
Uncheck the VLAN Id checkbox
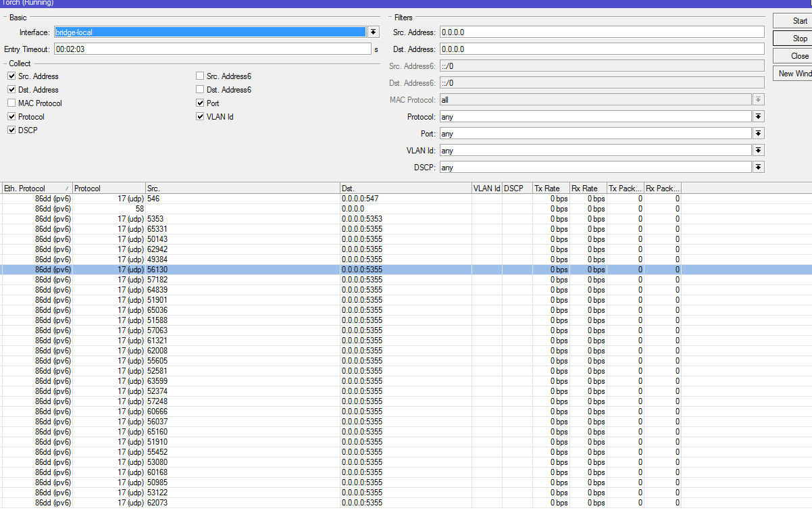point(200,117)
